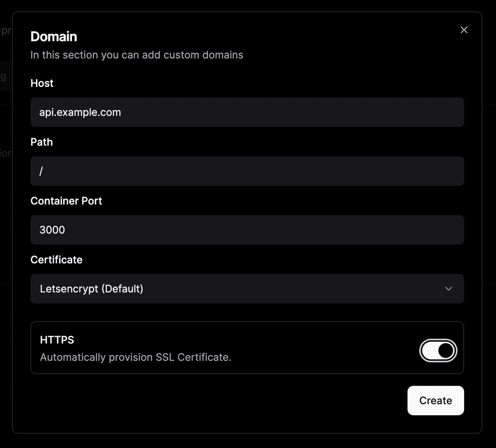Click the Domain dialog heading
The image size is (496, 448).
point(54,36)
